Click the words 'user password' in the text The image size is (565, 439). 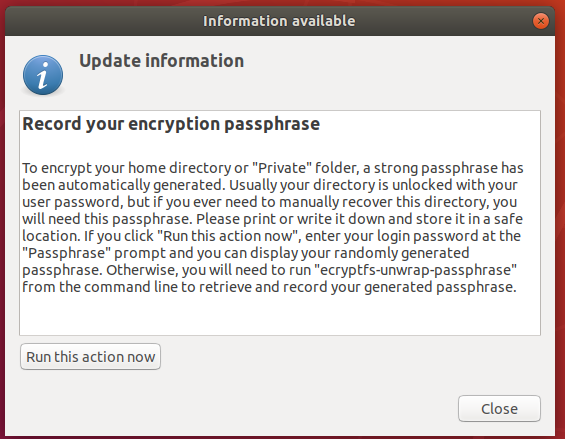point(70,202)
